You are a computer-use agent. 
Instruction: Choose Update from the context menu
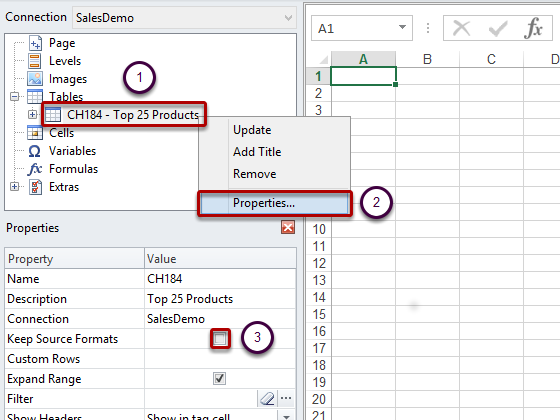252,130
